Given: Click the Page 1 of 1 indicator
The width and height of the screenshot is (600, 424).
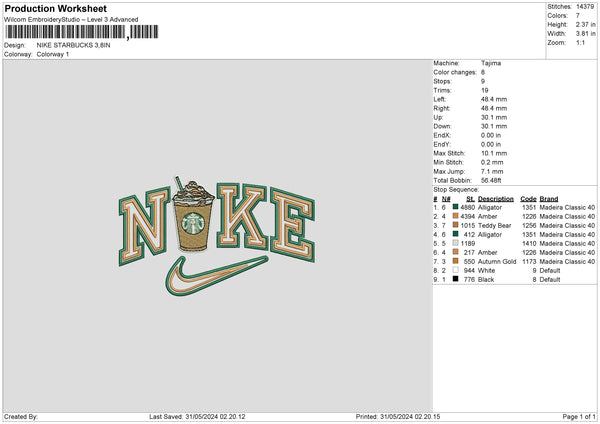Looking at the screenshot, I should pos(579,416).
